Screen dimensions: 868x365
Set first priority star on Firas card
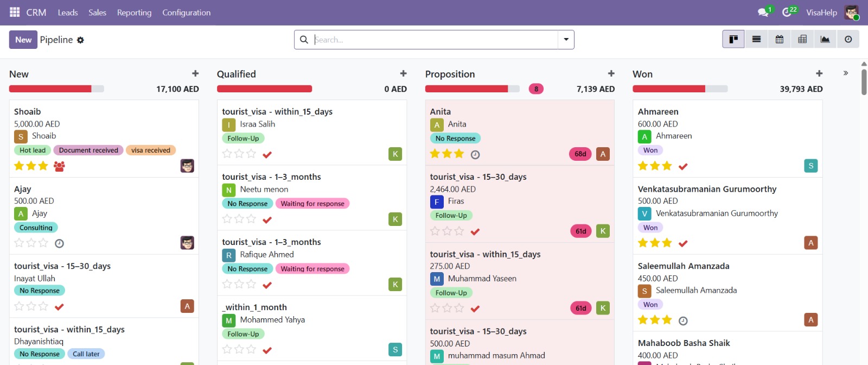tap(435, 231)
